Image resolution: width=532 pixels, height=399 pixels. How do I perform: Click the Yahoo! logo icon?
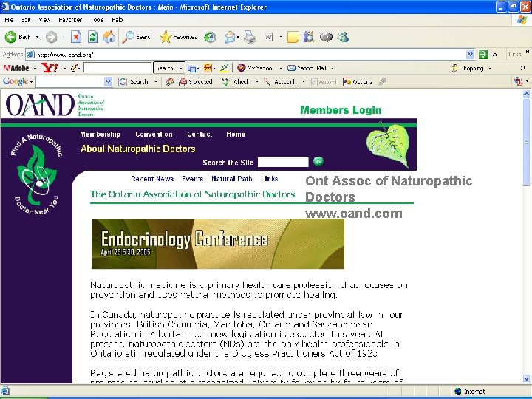coord(50,68)
